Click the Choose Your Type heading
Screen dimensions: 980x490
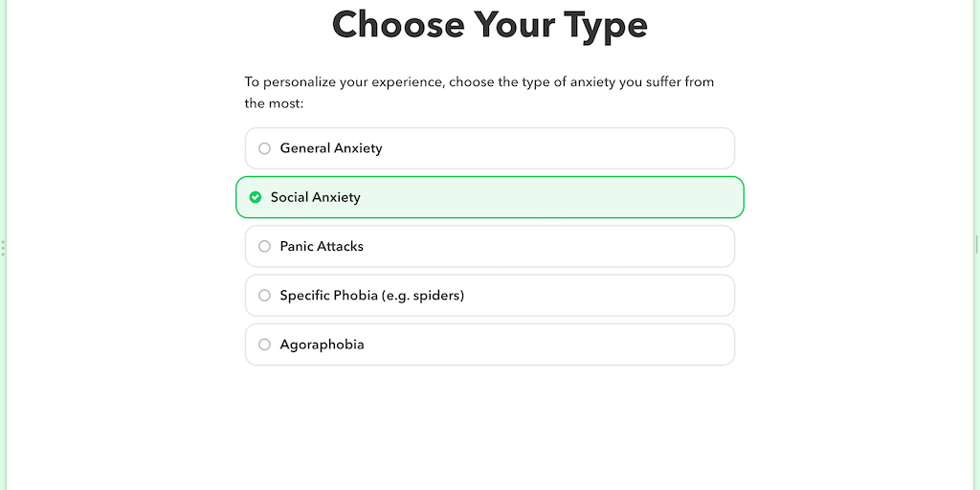(x=489, y=25)
